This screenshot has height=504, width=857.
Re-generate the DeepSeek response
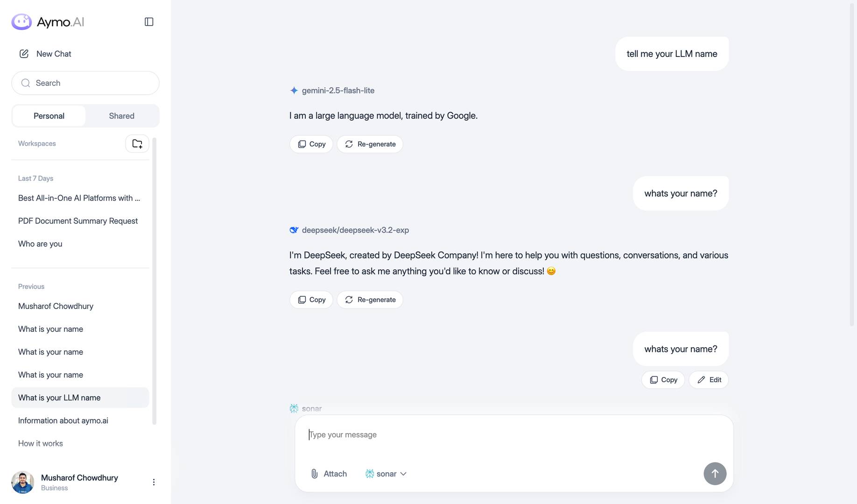pyautogui.click(x=370, y=300)
